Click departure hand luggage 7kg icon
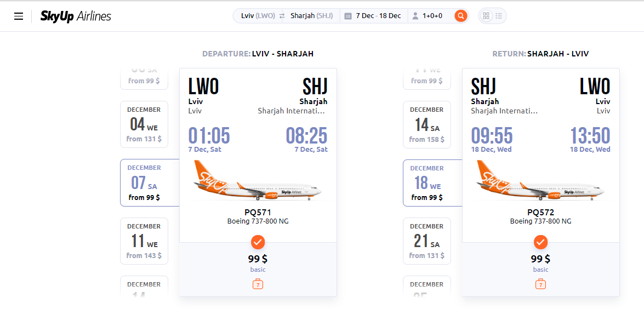Viewport: 644px width, 309px height. point(258,284)
